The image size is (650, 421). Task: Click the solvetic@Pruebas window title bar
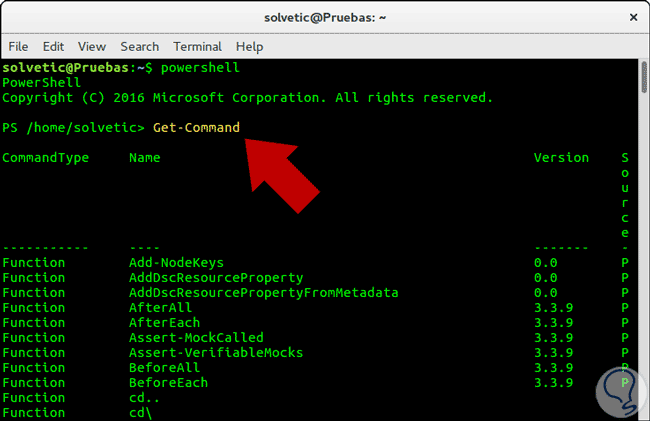[x=325, y=18]
